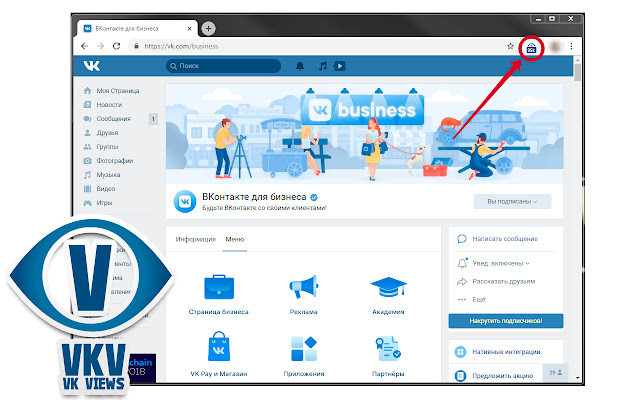640x400 pixels.
Task: Reload the page
Action: click(x=116, y=46)
